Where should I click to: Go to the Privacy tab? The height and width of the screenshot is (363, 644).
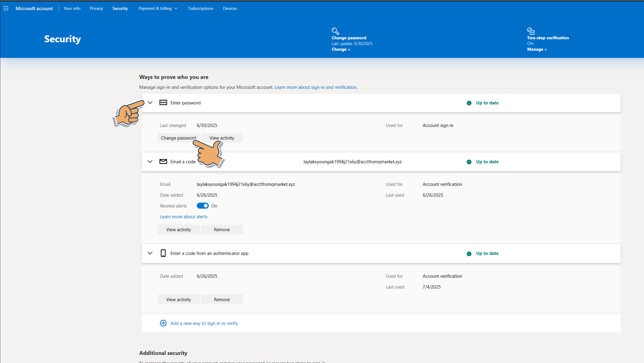point(96,8)
